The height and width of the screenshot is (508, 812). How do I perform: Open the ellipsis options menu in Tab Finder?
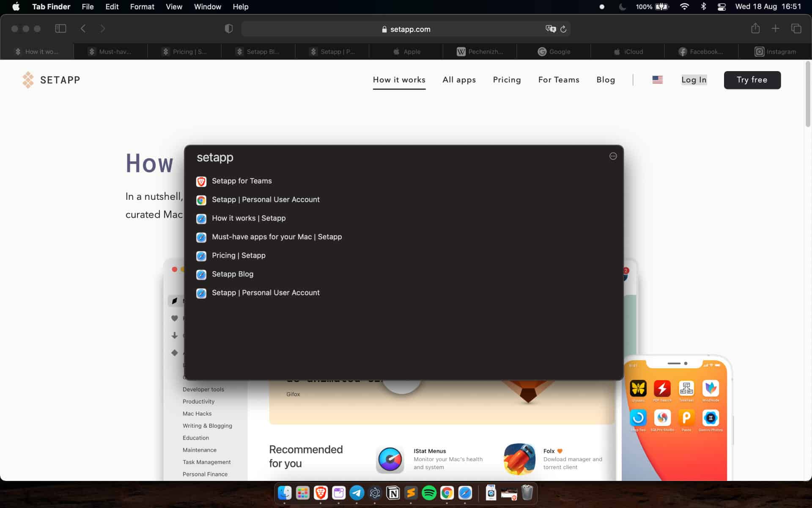pyautogui.click(x=613, y=156)
